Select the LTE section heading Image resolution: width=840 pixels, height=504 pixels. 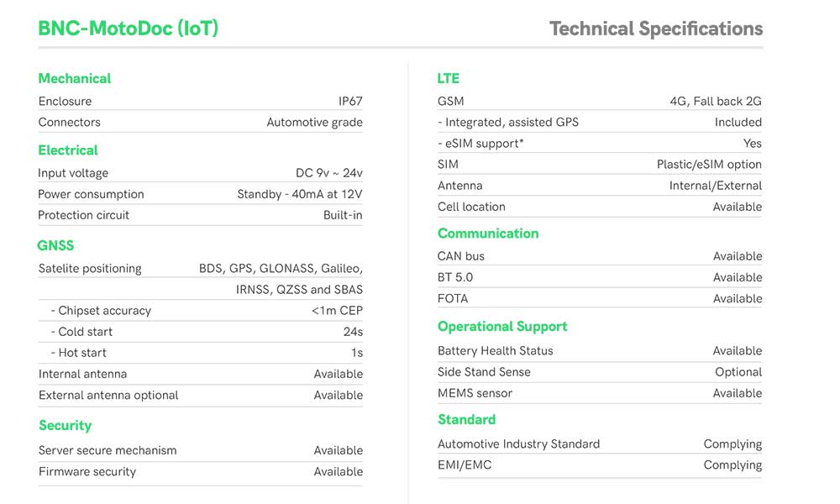point(449,78)
